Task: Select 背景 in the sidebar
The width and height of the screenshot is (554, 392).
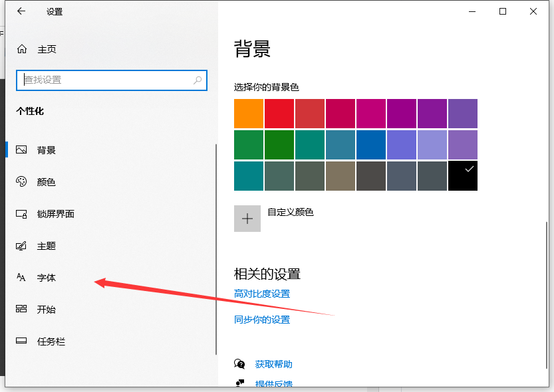Action: click(x=47, y=150)
